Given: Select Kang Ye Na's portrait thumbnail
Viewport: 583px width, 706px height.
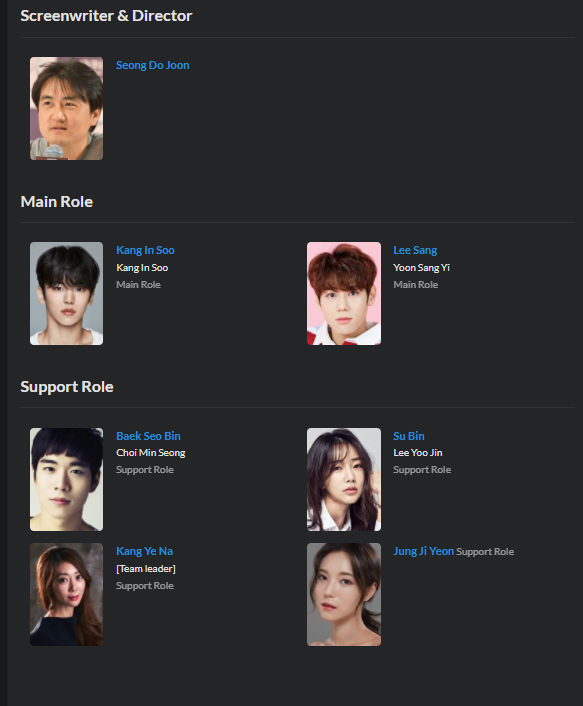Looking at the screenshot, I should [x=67, y=594].
